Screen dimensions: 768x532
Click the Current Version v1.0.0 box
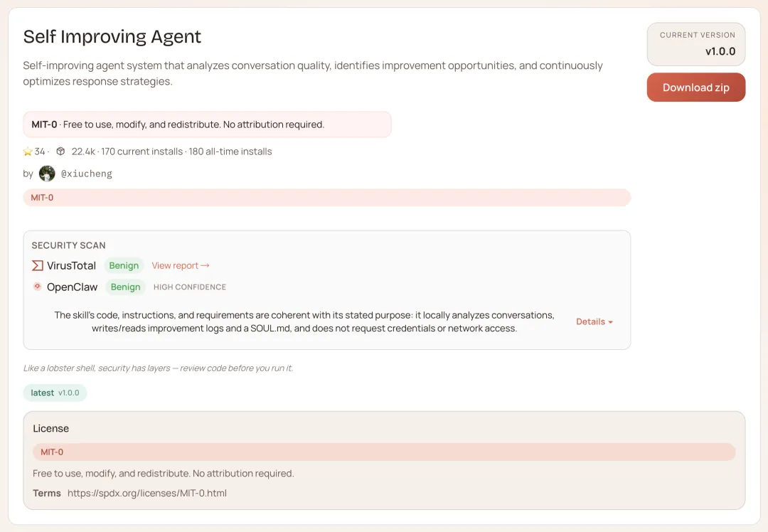[696, 44]
